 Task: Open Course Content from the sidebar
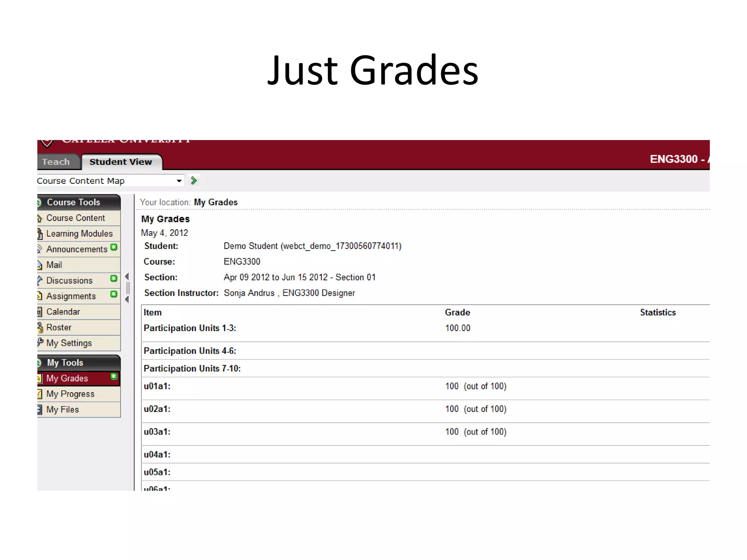76,218
